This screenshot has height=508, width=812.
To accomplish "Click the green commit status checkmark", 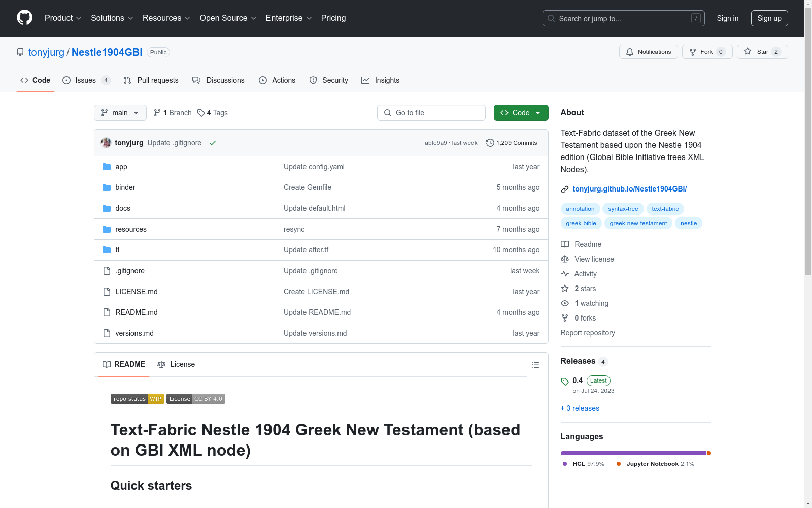I will point(213,143).
